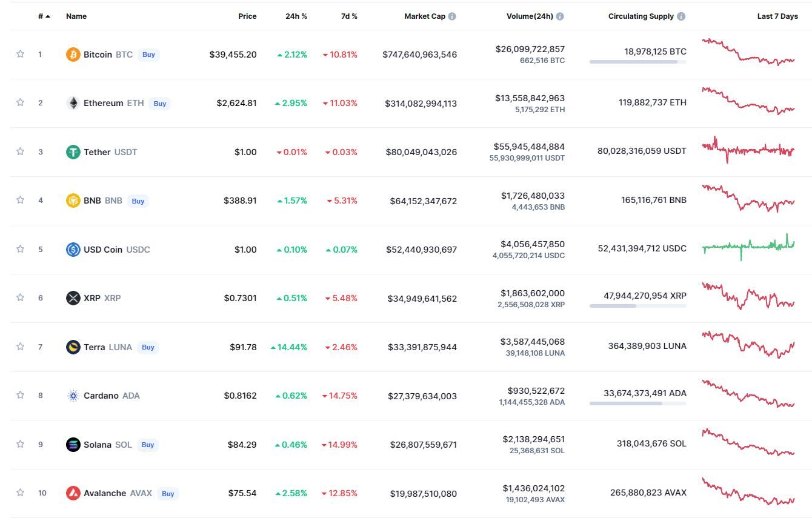Click Avalanche supply 265,880,823 AVAX

(x=648, y=493)
